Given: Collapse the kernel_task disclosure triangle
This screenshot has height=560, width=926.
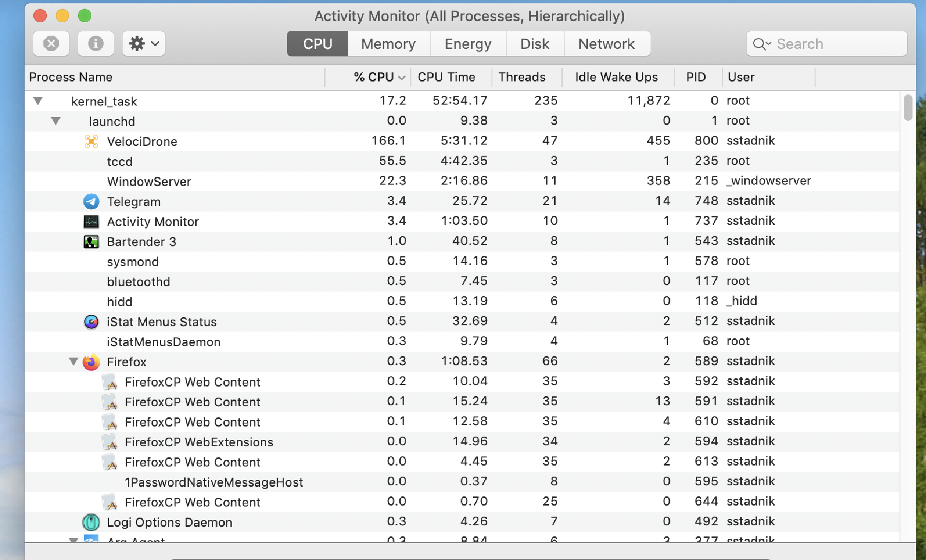Looking at the screenshot, I should (38, 101).
